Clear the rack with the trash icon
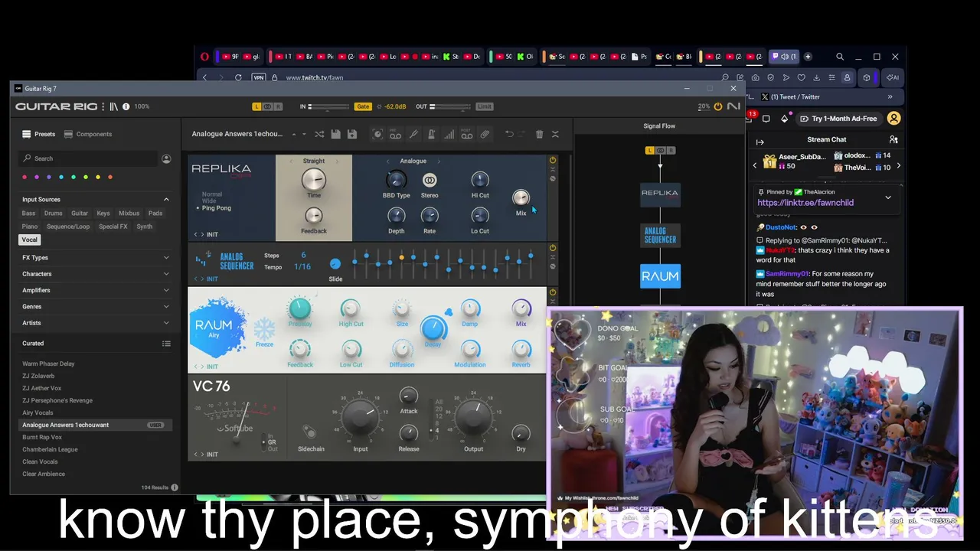This screenshot has height=551, width=980. tap(539, 134)
